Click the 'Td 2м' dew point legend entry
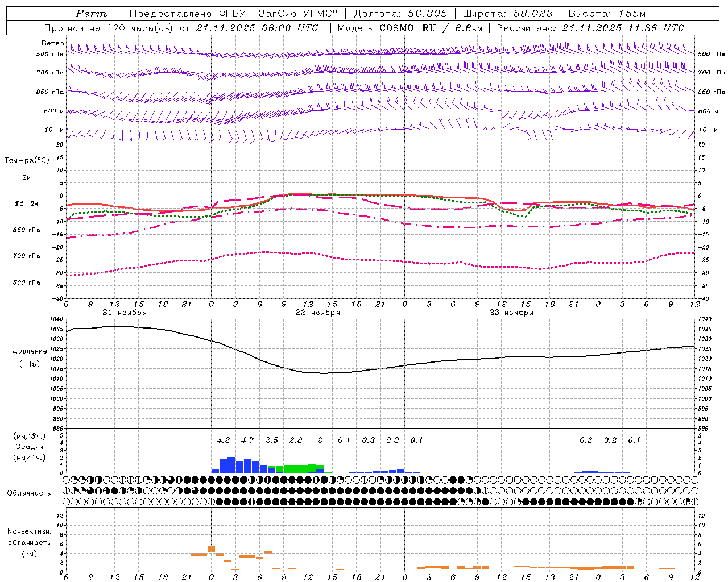 [x=27, y=203]
